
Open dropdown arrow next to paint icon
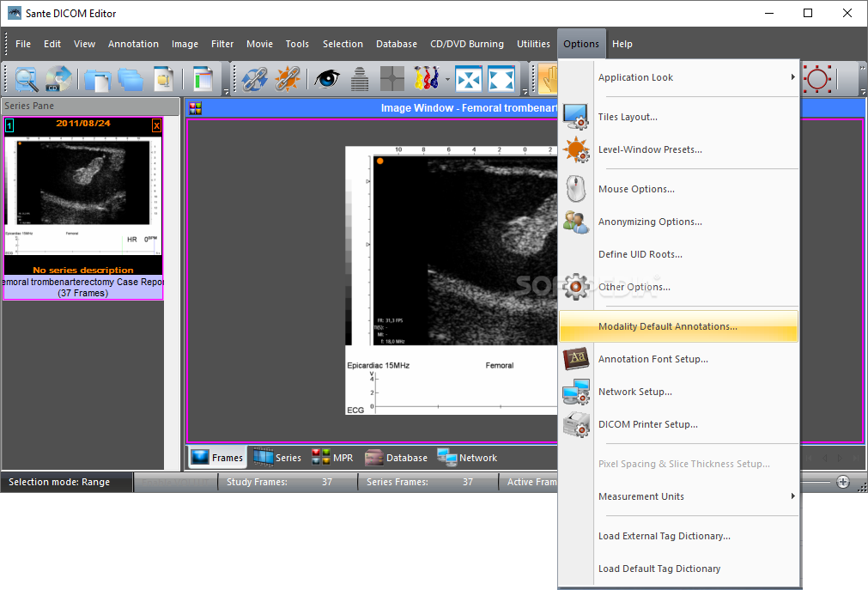coord(447,79)
